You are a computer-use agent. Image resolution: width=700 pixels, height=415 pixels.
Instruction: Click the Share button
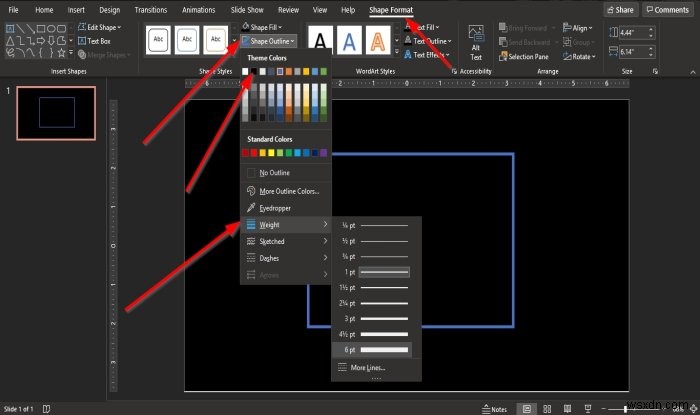pos(621,10)
